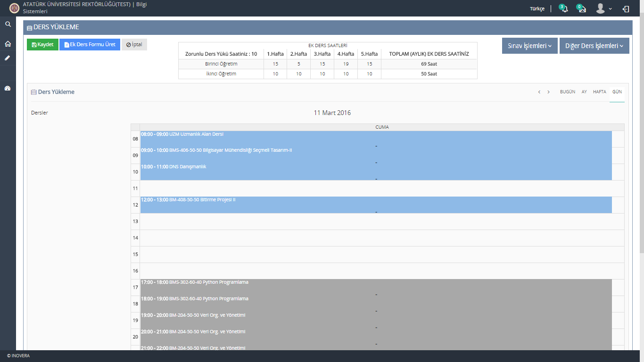Go to next day arrow
This screenshot has width=644, height=362.
[x=548, y=92]
